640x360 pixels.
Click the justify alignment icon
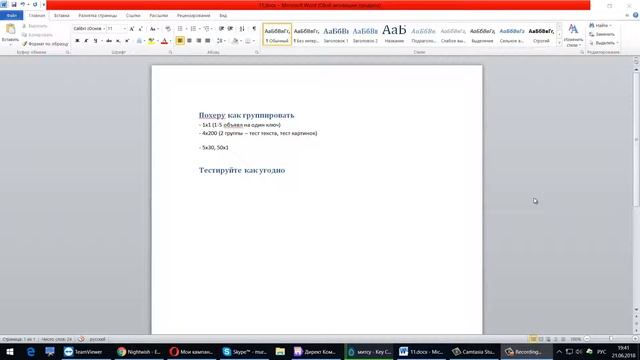pyautogui.click(x=208, y=41)
